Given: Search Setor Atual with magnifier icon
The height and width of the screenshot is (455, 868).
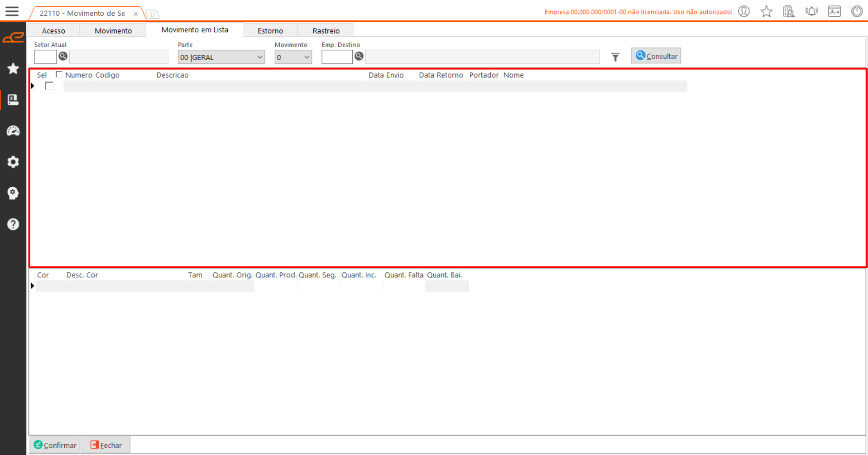Looking at the screenshot, I should (x=63, y=56).
